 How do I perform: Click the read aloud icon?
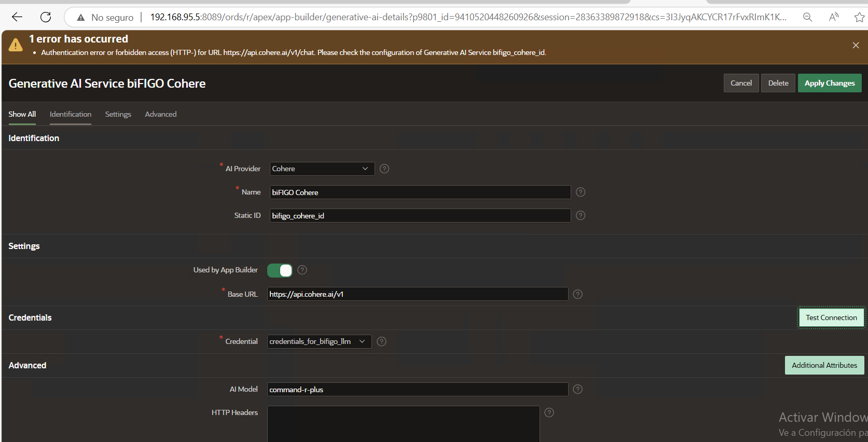point(834,17)
